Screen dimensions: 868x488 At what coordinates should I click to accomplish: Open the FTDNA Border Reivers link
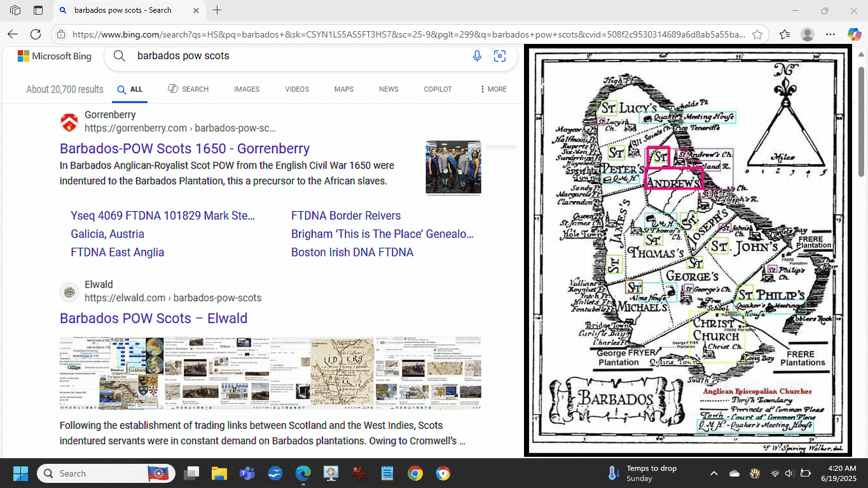click(x=345, y=216)
